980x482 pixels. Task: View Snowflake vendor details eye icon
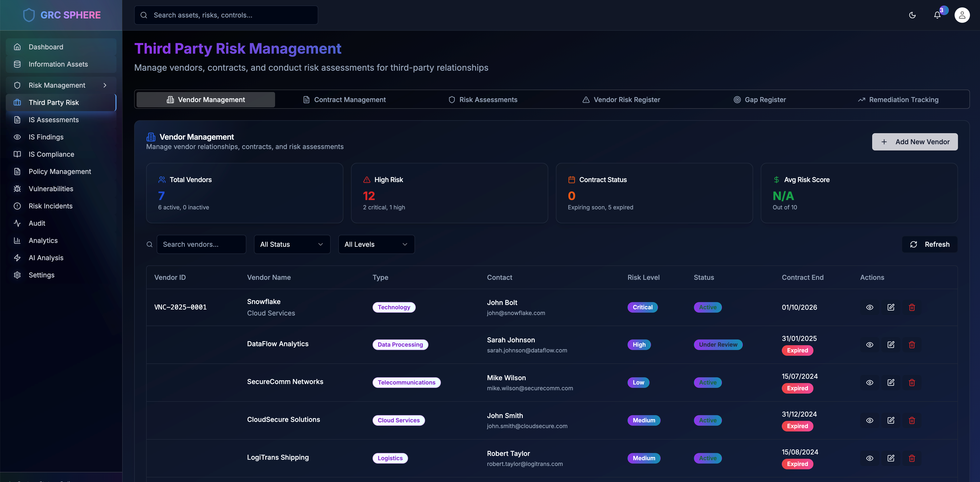[x=870, y=307]
